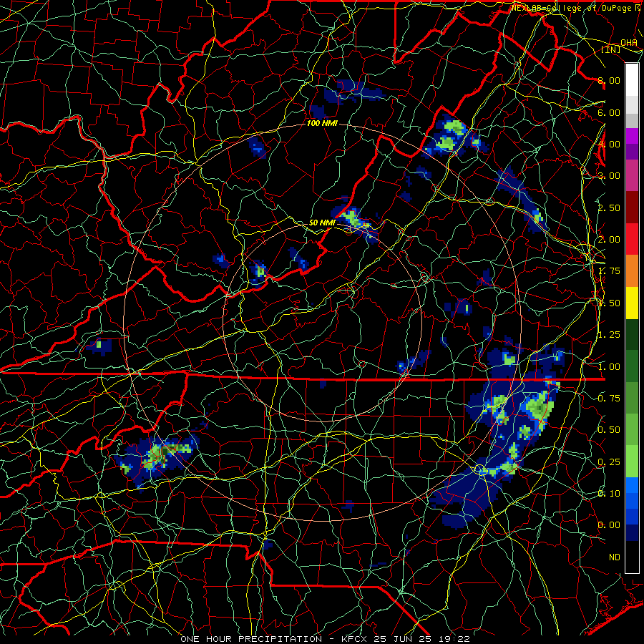Screen dimensions: 644x644
Task: Click the 4.00 legend value
Action: pyautogui.click(x=609, y=144)
